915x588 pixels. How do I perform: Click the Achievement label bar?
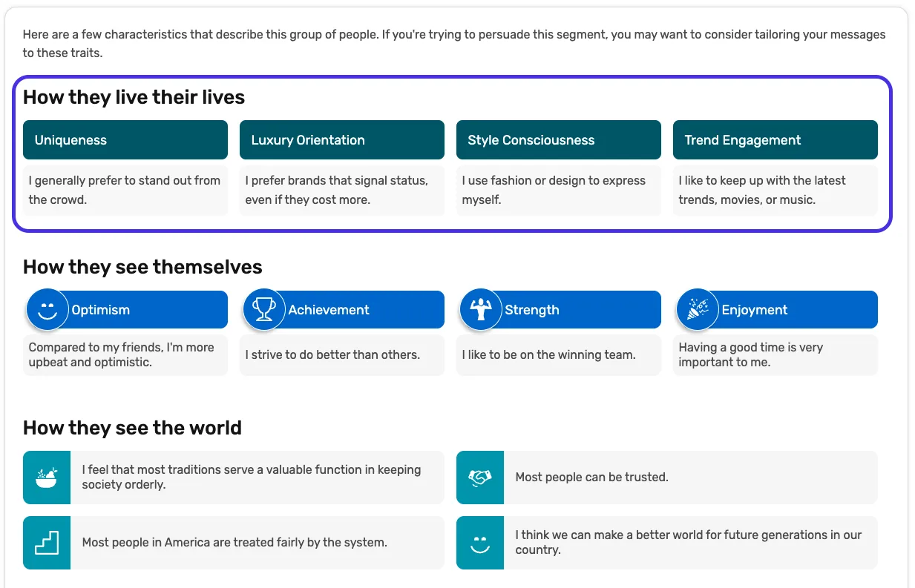pos(364,310)
